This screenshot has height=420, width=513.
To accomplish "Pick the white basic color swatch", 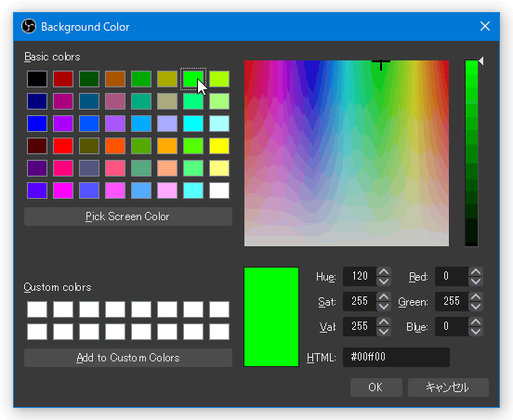I will tap(219, 190).
